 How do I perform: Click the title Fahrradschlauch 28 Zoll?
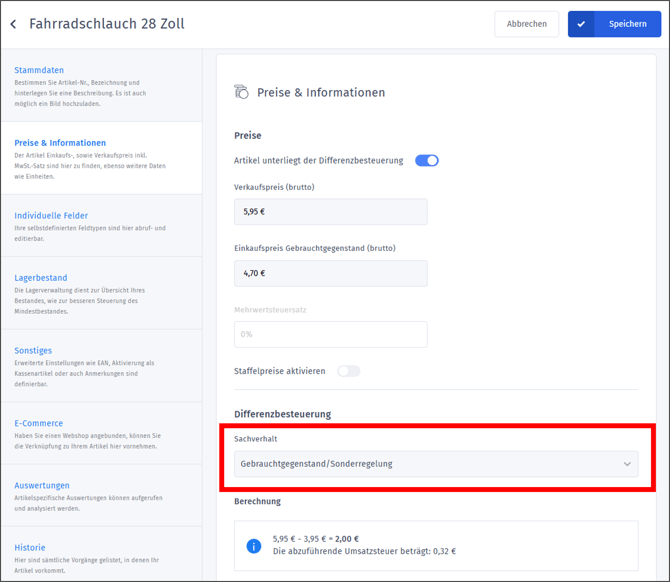[107, 24]
